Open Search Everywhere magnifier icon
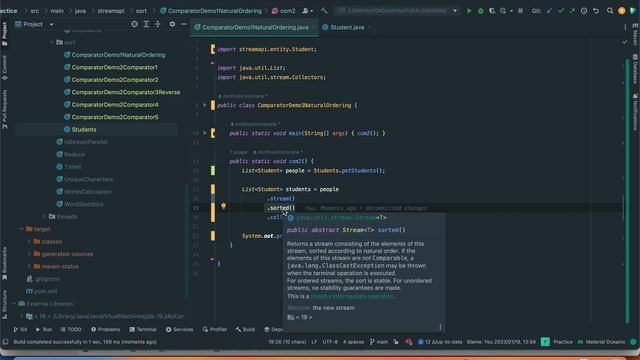 [610, 11]
